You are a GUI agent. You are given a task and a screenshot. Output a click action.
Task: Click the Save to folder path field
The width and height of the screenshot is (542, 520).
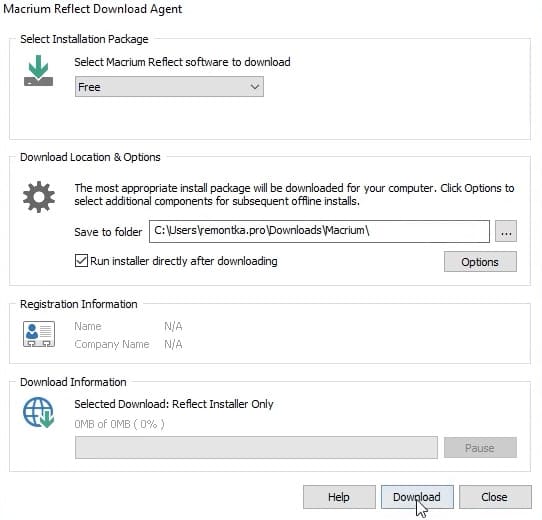[x=319, y=231]
